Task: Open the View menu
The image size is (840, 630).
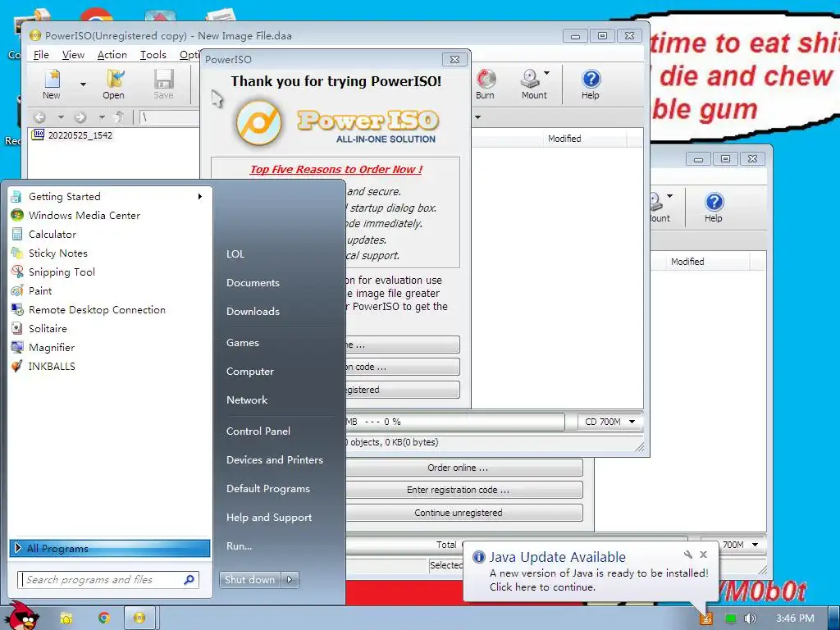Action: (73, 55)
